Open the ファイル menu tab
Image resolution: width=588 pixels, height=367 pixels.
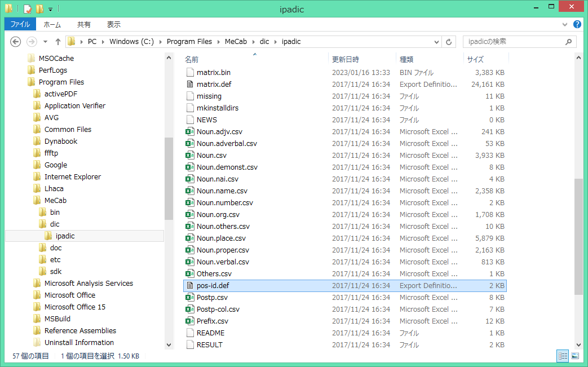[x=20, y=24]
